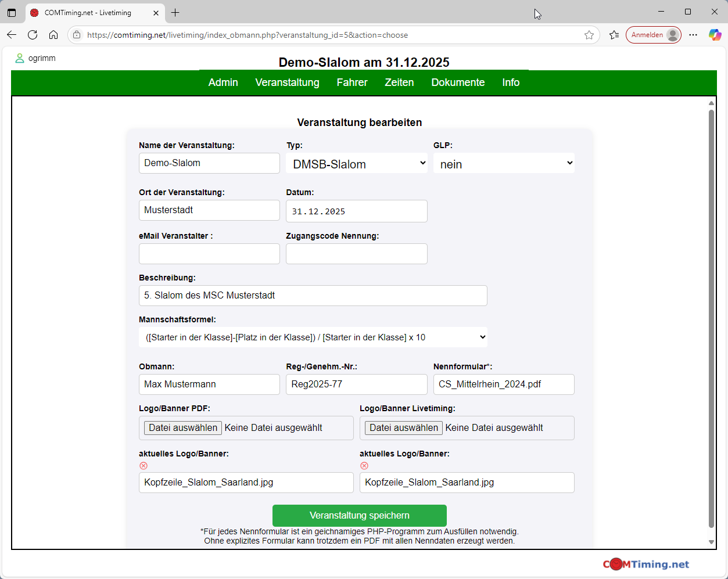
Task: Open the Zeiten menu
Action: coord(399,82)
